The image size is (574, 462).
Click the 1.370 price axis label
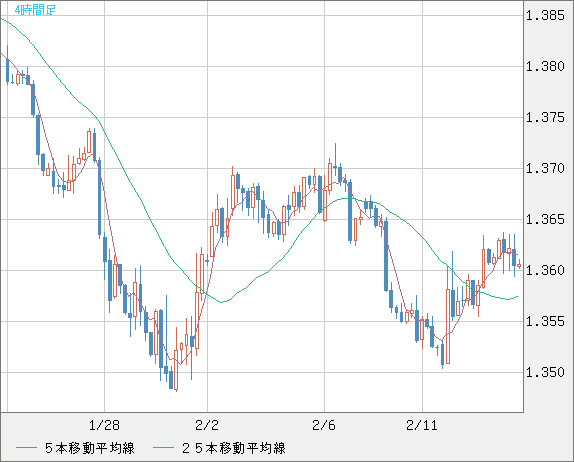[x=545, y=168]
